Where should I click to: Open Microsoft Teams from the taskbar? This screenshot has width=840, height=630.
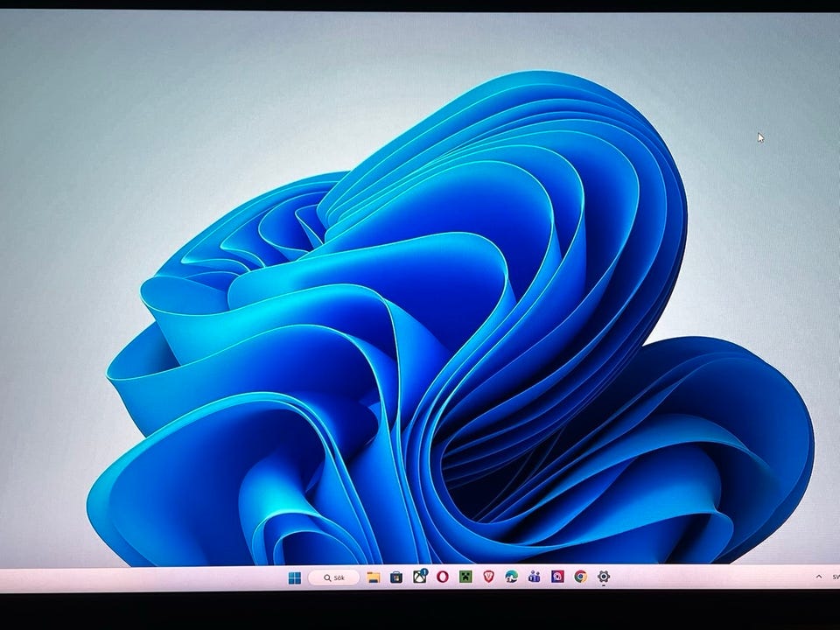[x=534, y=577]
